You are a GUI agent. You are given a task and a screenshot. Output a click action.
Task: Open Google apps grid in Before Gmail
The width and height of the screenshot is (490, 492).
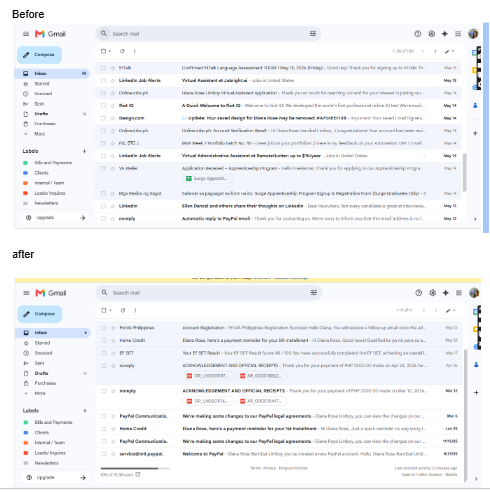458,34
